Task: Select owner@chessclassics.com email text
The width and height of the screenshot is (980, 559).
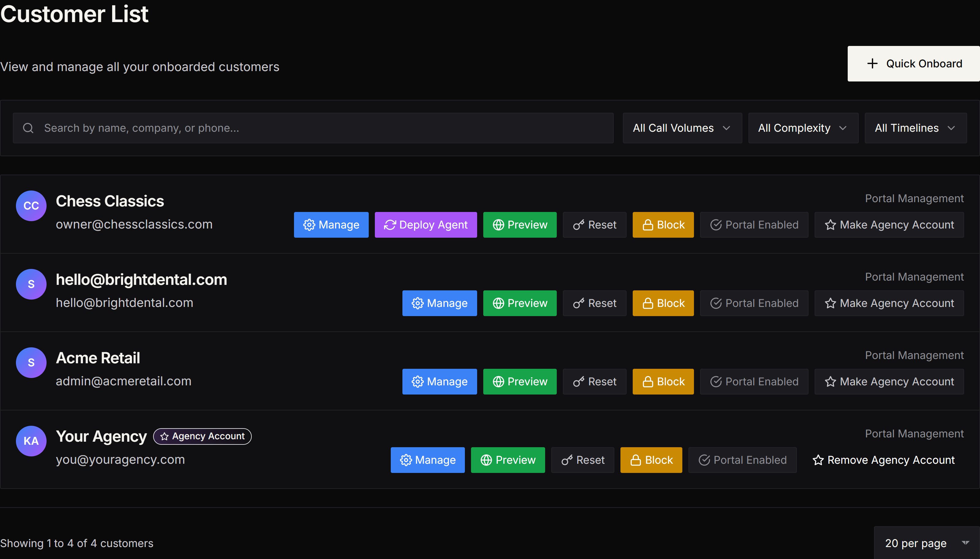Action: [134, 224]
